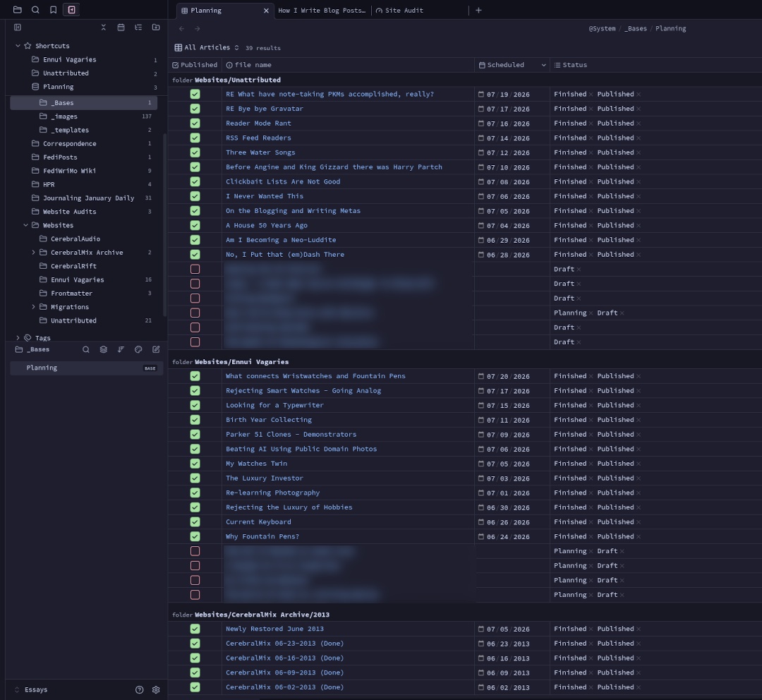Click the tree reorder icon in navigator
The width and height of the screenshot is (762, 700).
click(x=138, y=28)
